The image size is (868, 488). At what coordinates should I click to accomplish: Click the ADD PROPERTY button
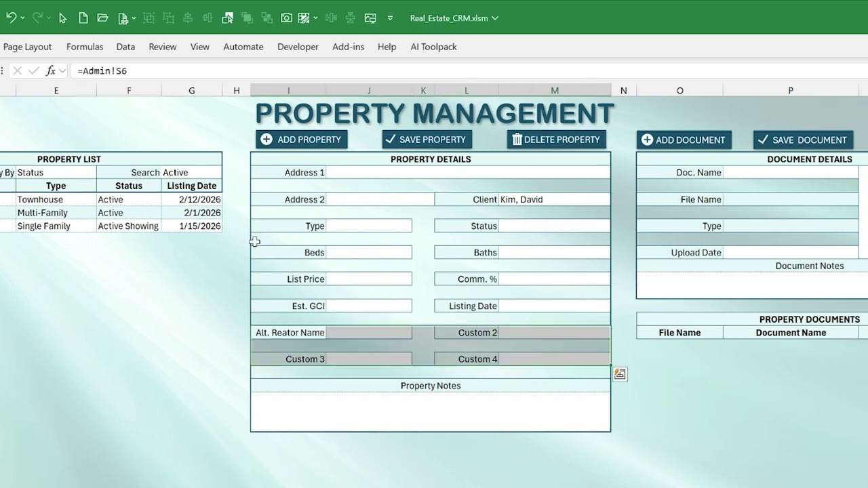(302, 140)
